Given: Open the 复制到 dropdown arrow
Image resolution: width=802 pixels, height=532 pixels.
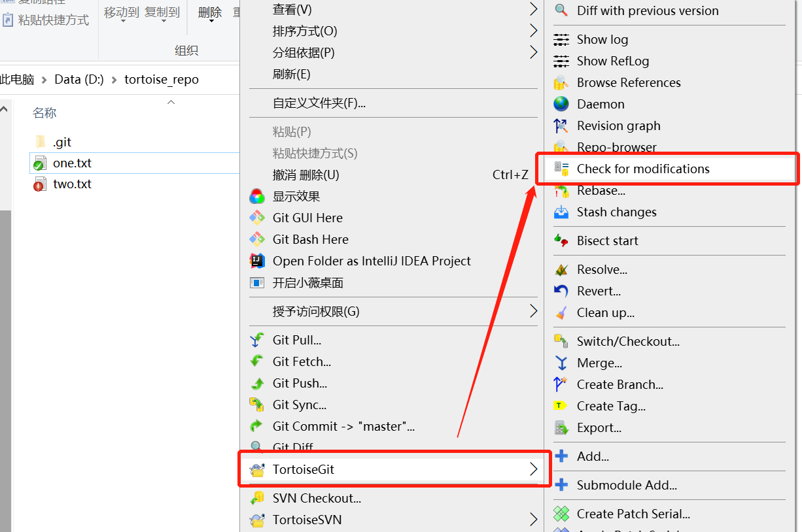Looking at the screenshot, I should (163, 22).
